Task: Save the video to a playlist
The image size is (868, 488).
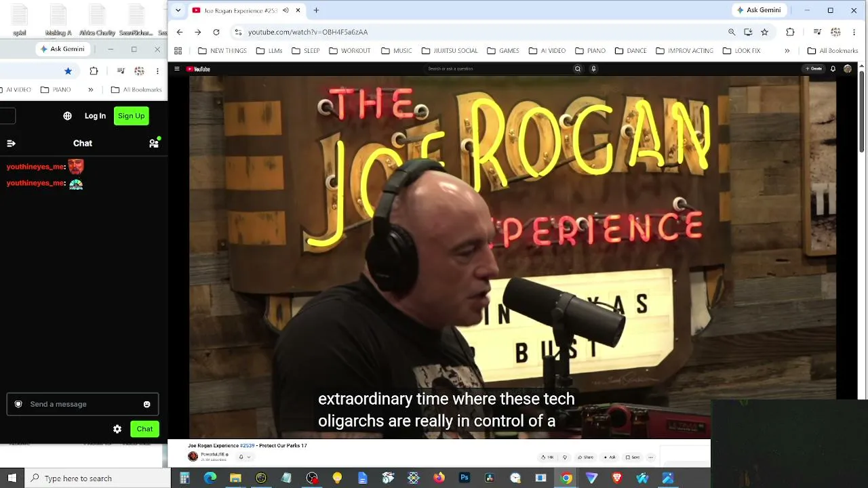Action: coord(633,457)
